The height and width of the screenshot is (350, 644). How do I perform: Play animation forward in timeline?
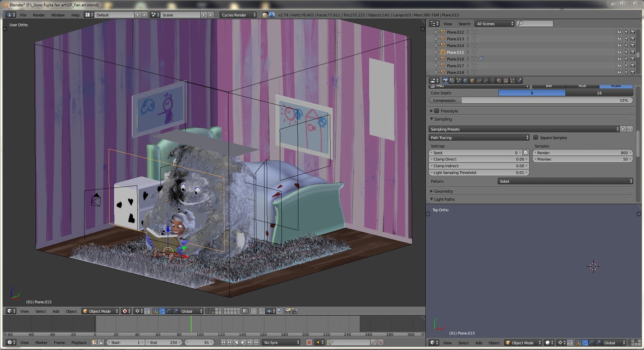coord(243,342)
